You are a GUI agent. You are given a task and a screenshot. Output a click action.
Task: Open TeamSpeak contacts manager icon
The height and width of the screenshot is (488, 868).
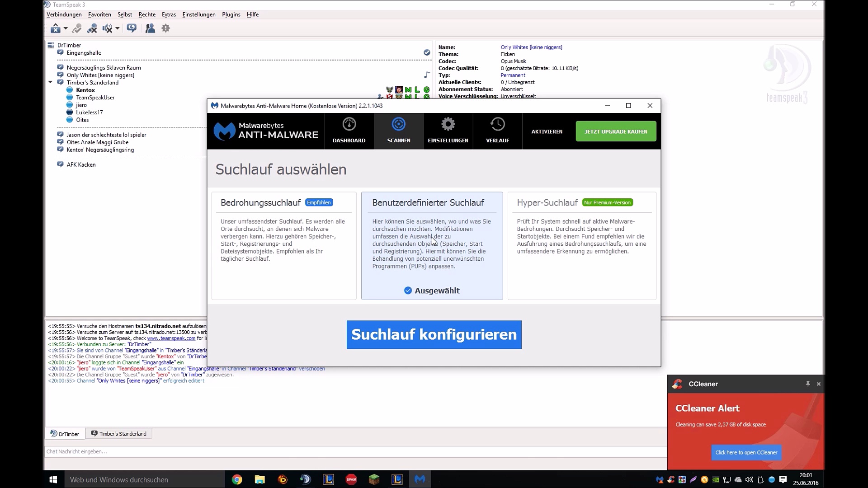(x=150, y=28)
